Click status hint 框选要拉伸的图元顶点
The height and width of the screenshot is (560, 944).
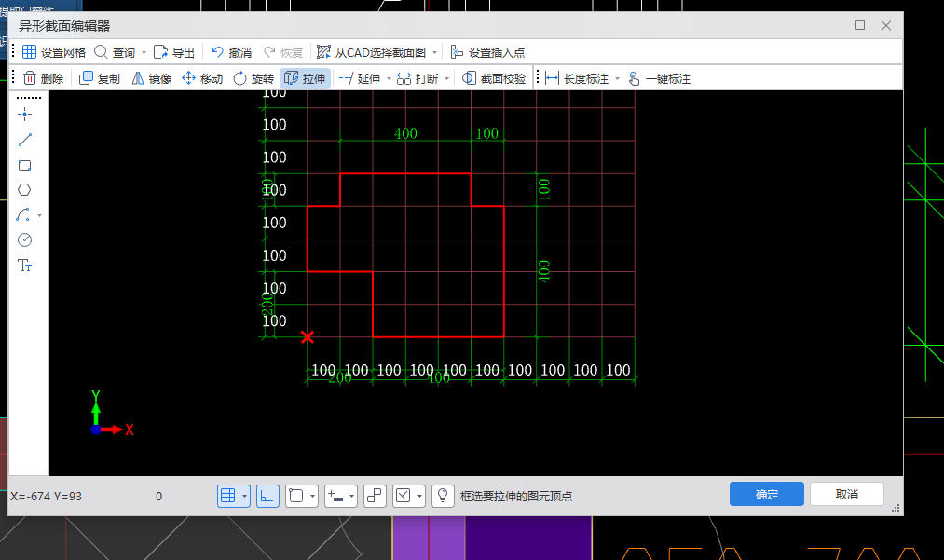point(516,496)
